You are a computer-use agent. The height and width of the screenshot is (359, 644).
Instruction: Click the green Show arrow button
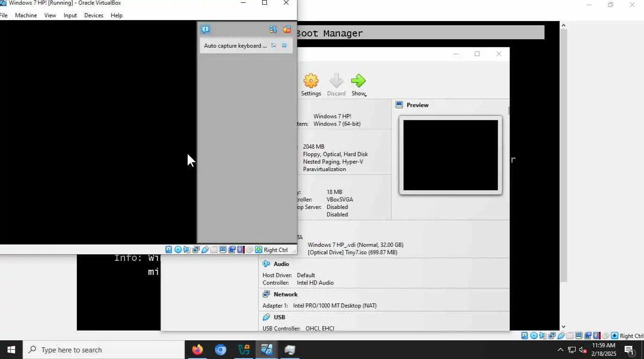tap(358, 81)
